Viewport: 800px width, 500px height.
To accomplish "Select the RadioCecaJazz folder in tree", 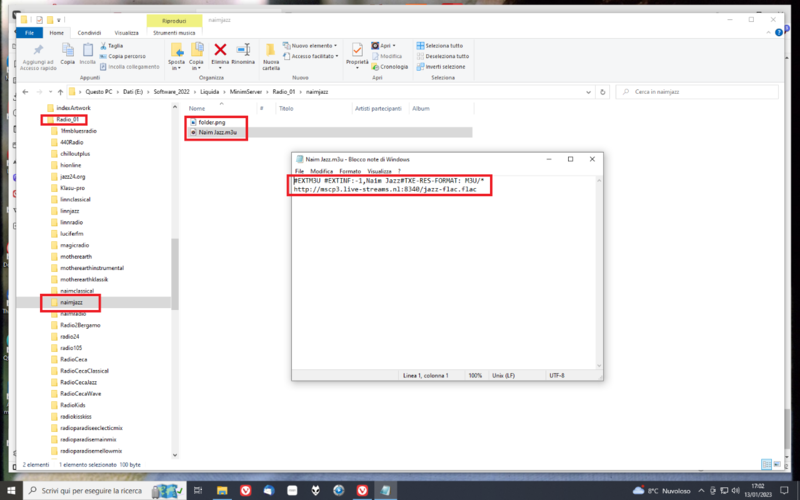I will click(x=79, y=382).
